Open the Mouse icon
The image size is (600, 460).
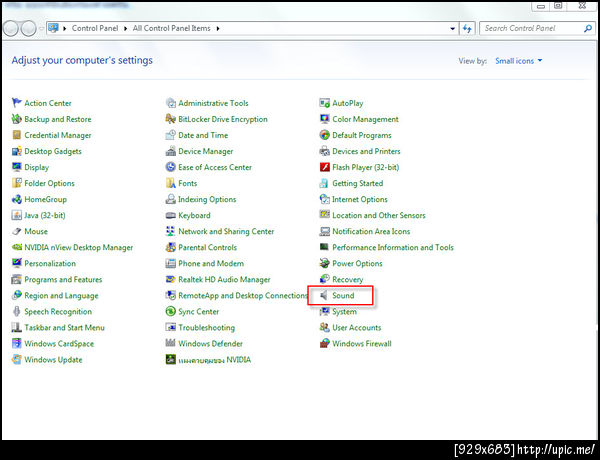pos(16,231)
